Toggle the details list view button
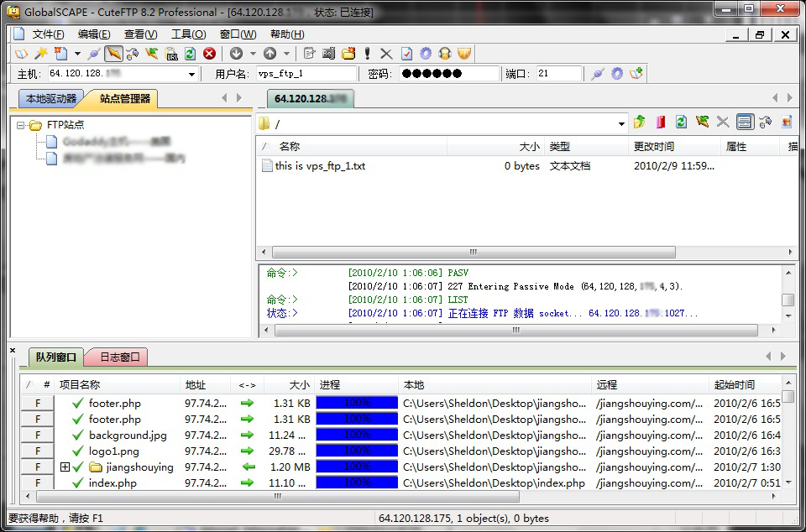The image size is (806, 532). (744, 123)
